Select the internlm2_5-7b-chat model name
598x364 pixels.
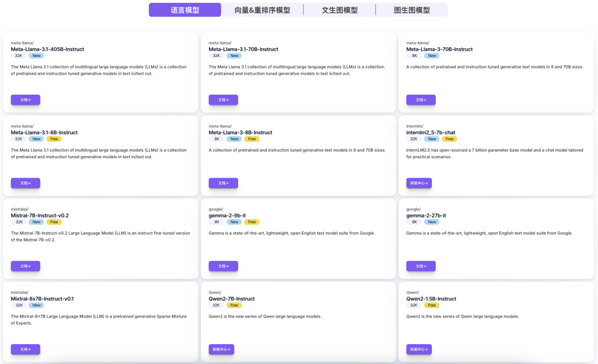[431, 133]
